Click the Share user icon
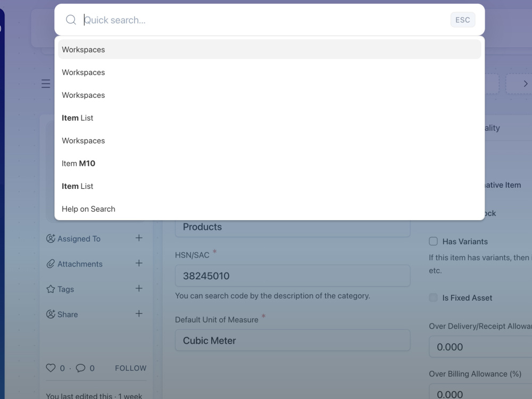Screen dimensions: 532x399 pyautogui.click(x=51, y=314)
